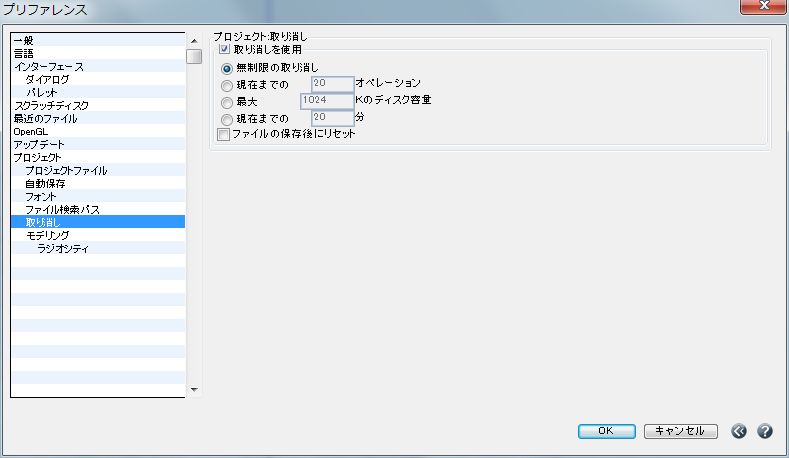Select ファイル検索パス in the list
This screenshot has height=458, width=789.
pos(98,210)
